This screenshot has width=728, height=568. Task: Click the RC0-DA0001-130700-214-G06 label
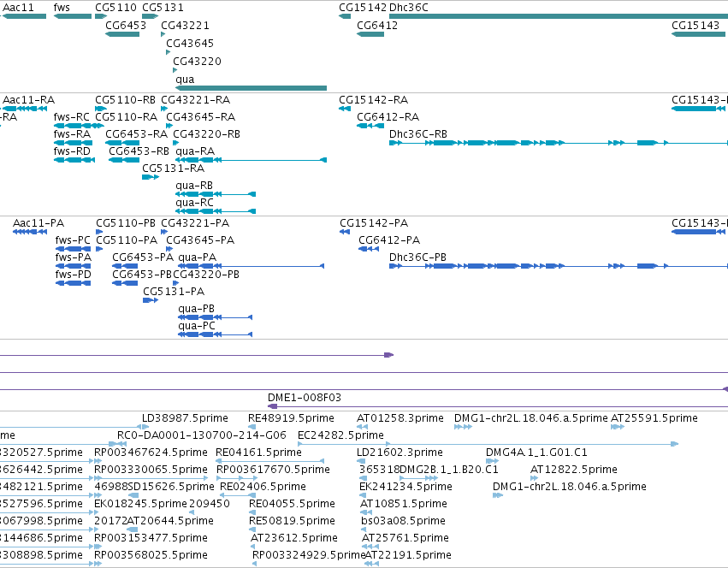[x=202, y=435]
